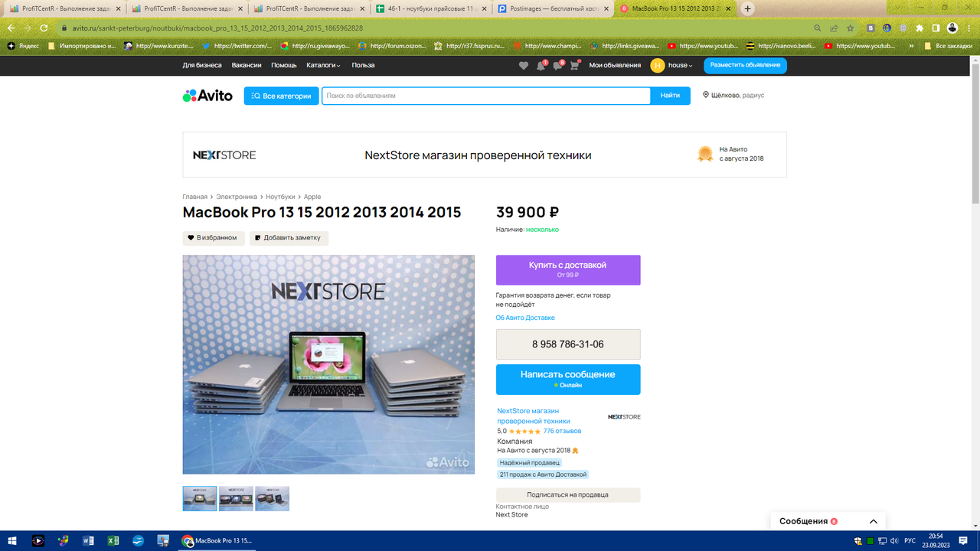Select the second photo thumbnail
The width and height of the screenshot is (980, 551).
tap(235, 498)
